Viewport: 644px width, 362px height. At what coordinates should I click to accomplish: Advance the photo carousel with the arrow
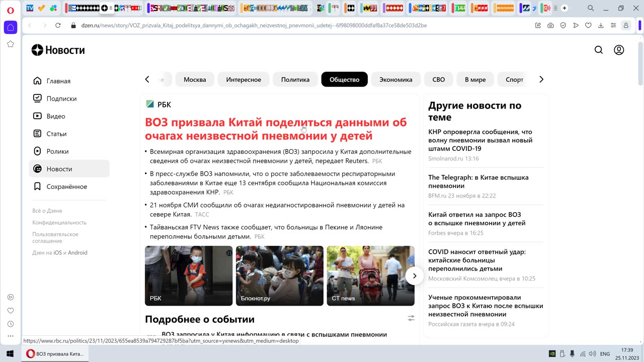tap(415, 276)
